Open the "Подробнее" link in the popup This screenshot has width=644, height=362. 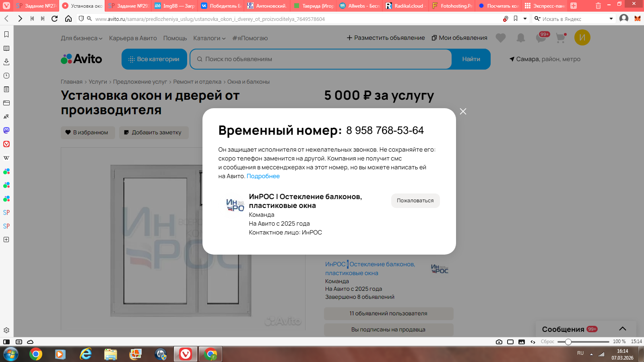click(263, 176)
